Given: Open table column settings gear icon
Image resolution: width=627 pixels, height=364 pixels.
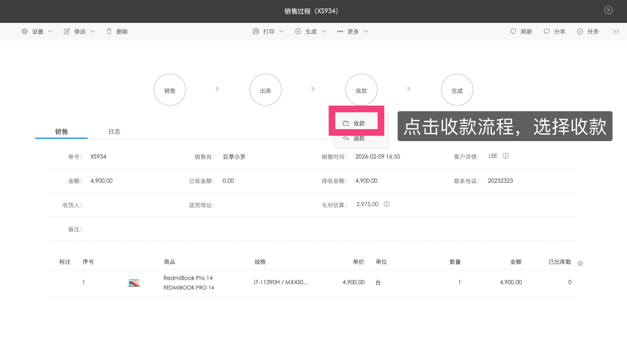Looking at the screenshot, I should click(580, 264).
